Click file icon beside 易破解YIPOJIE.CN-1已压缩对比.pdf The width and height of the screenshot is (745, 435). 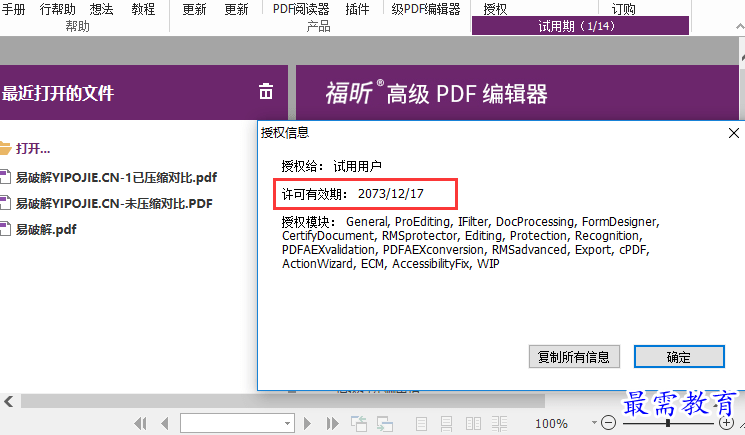point(5,178)
